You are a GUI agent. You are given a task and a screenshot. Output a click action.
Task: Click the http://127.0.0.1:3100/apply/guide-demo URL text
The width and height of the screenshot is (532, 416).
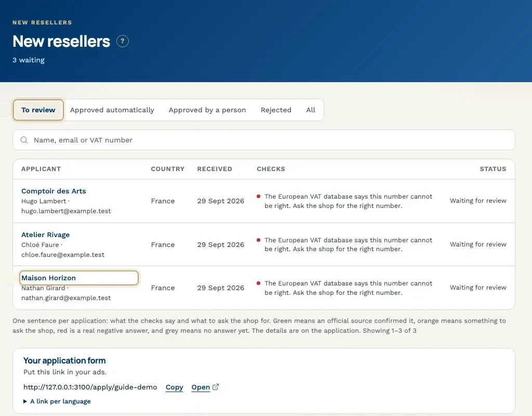90,387
